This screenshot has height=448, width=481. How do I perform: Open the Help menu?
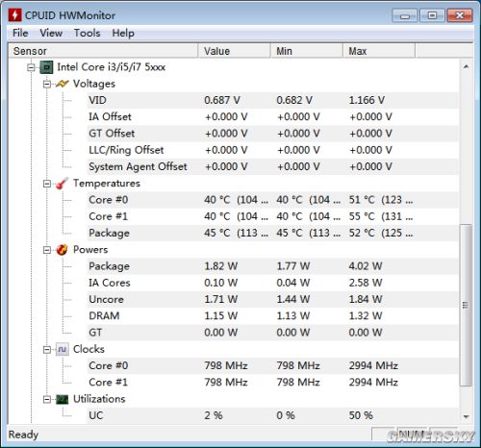click(123, 33)
